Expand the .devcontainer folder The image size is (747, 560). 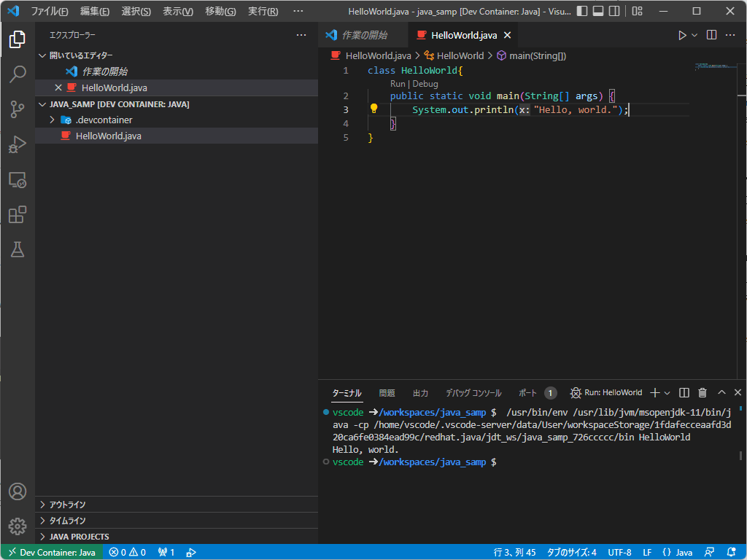[52, 120]
